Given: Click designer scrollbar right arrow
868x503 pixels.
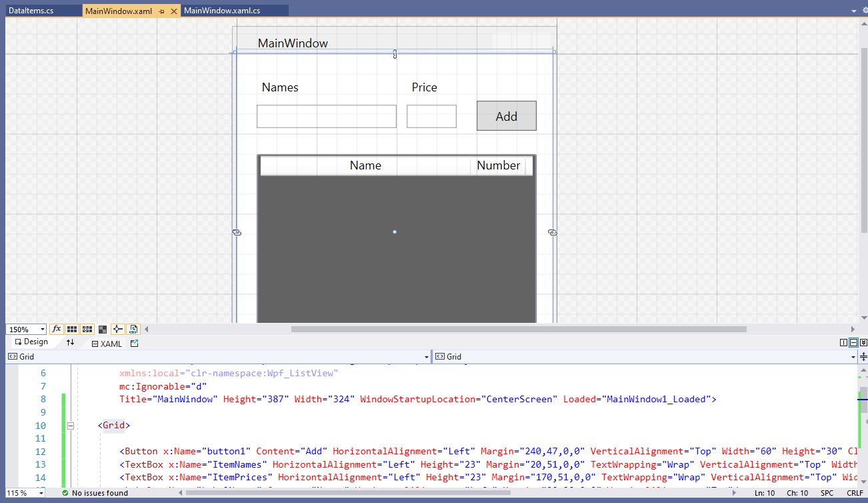Looking at the screenshot, I should point(853,329).
